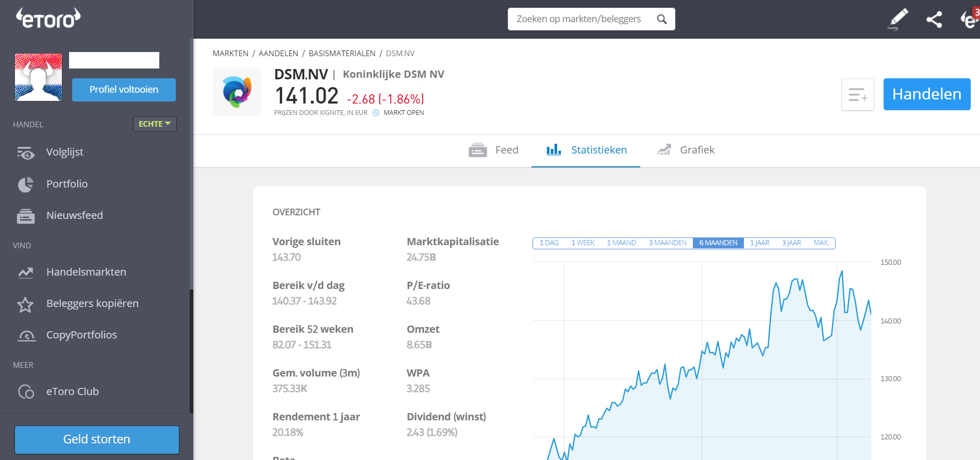Select the MAX chart range
Screen dimensions: 980x460
tap(821, 243)
